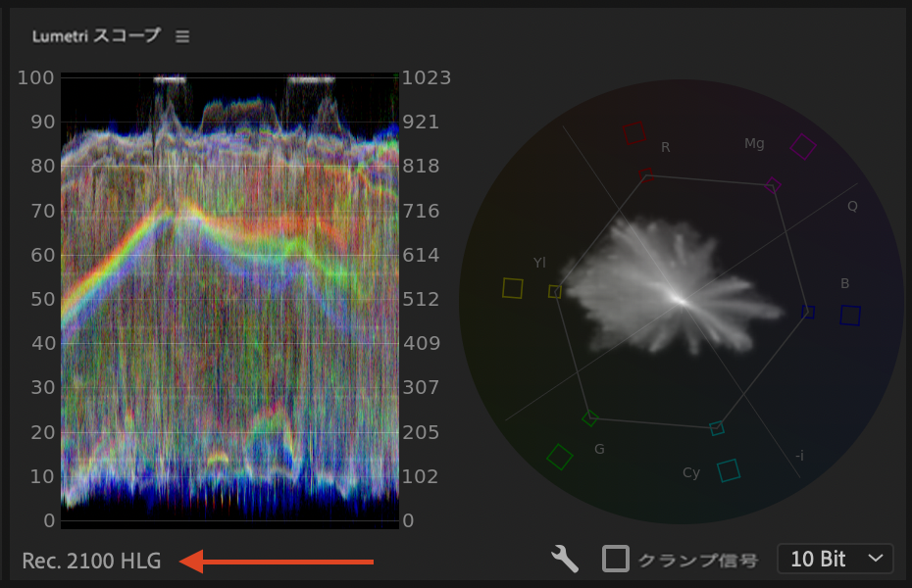Click the G target box on the vectorscope
The height and width of the screenshot is (588, 912).
pyautogui.click(x=561, y=456)
